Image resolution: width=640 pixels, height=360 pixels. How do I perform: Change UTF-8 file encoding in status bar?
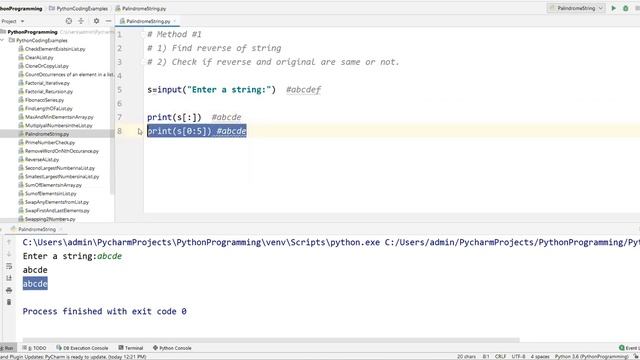(x=518, y=356)
